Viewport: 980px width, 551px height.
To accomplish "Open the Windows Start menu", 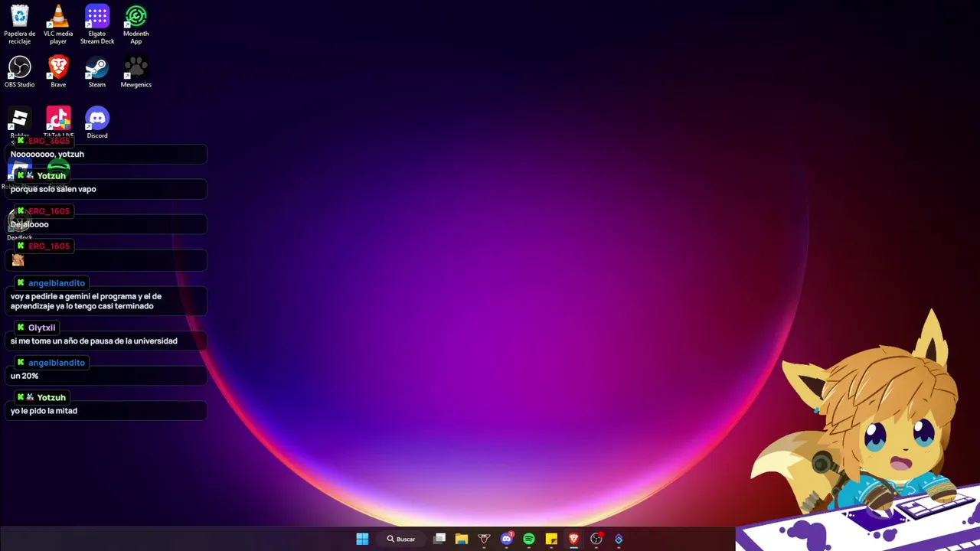I will coord(362,539).
